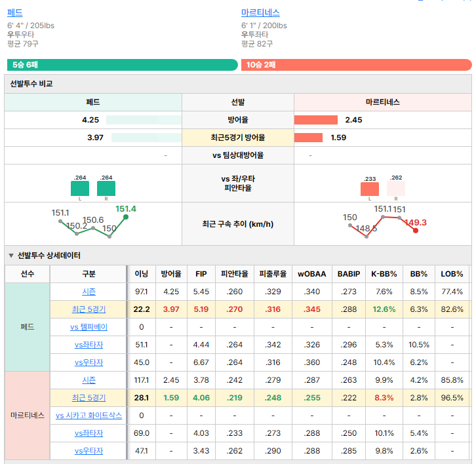Click 페드's green .264 R bar

[106, 188]
